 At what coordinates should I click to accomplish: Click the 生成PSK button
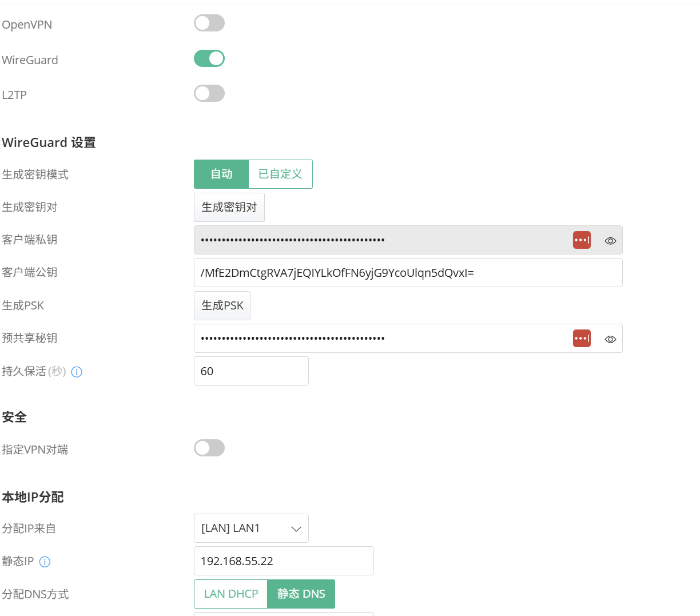222,305
